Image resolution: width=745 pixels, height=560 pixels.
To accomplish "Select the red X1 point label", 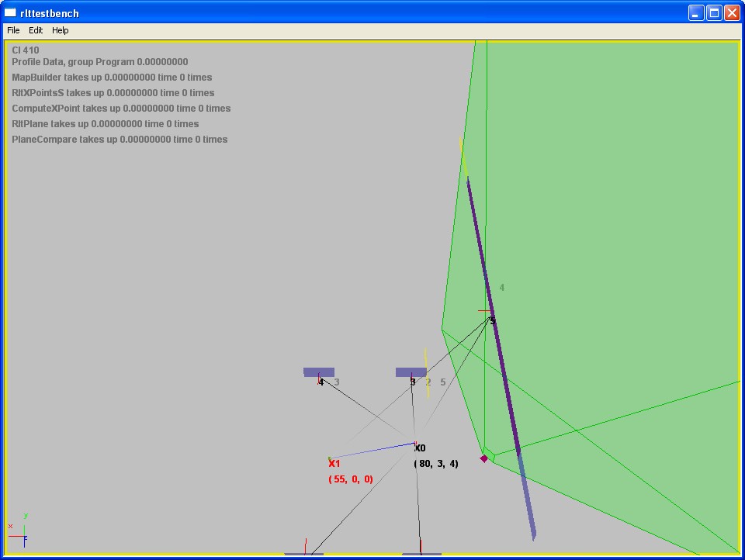I will (x=334, y=463).
